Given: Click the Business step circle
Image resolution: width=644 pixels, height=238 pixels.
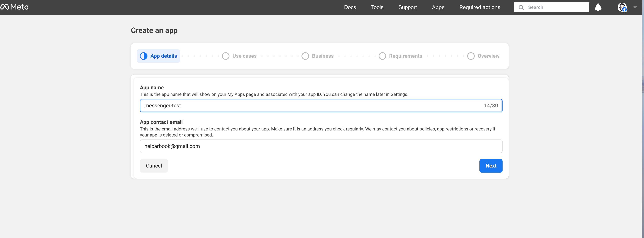Looking at the screenshot, I should click(305, 56).
